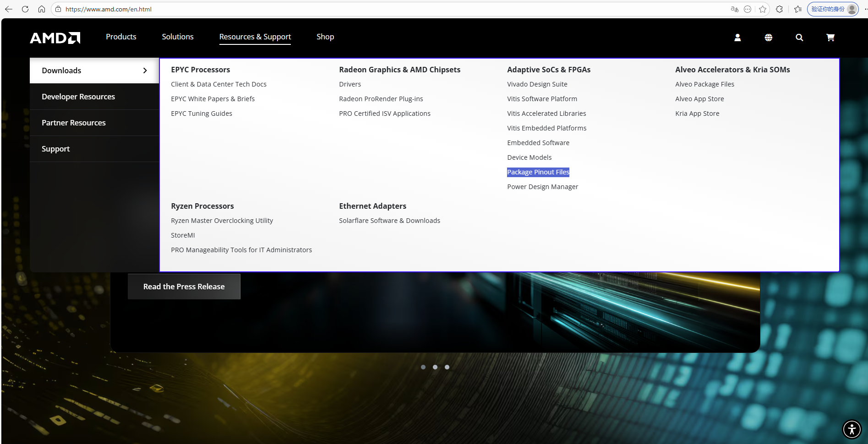
Task: Open the favorites list icon
Action: (798, 9)
